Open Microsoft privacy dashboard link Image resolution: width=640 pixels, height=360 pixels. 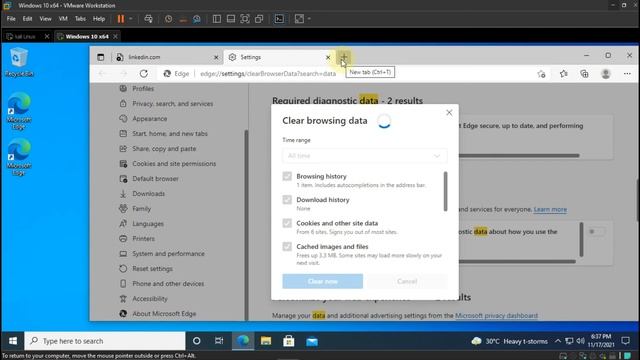tap(496, 316)
